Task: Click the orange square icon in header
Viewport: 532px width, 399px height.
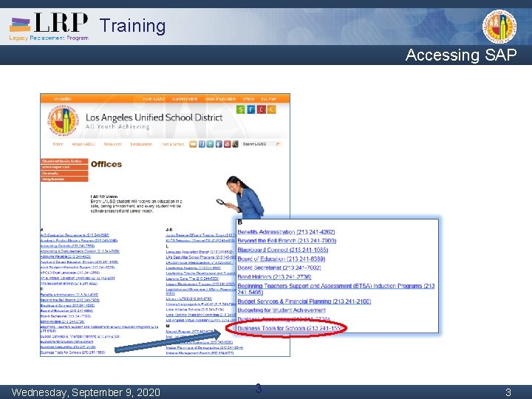Action: 271,109
